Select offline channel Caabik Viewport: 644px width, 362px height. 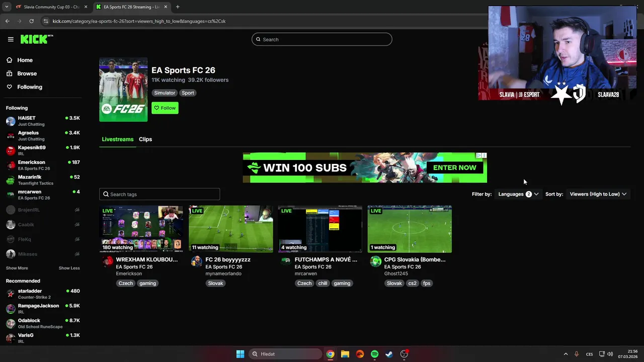(43, 225)
